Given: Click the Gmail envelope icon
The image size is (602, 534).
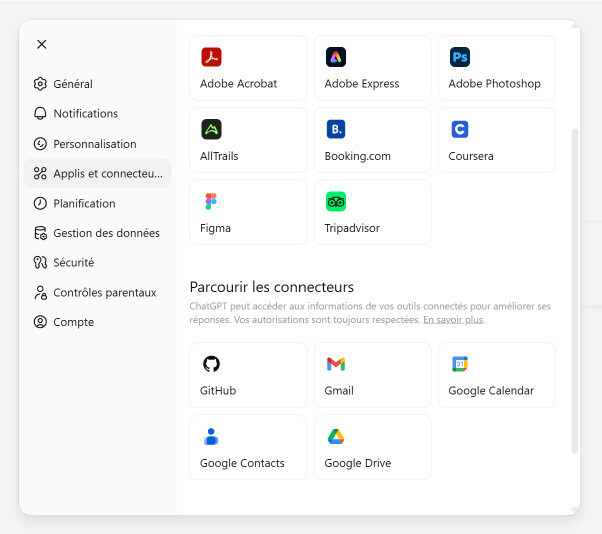Looking at the screenshot, I should pos(336,364).
